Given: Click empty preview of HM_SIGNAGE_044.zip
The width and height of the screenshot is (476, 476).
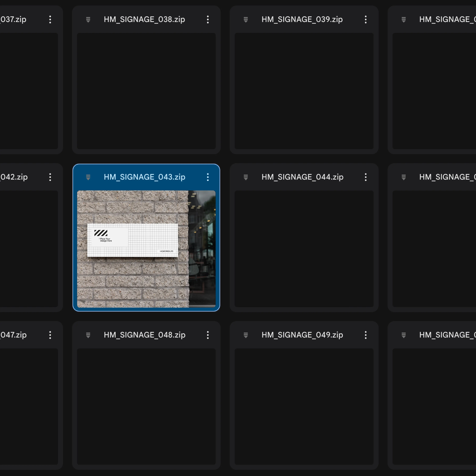Looking at the screenshot, I should coord(304,249).
